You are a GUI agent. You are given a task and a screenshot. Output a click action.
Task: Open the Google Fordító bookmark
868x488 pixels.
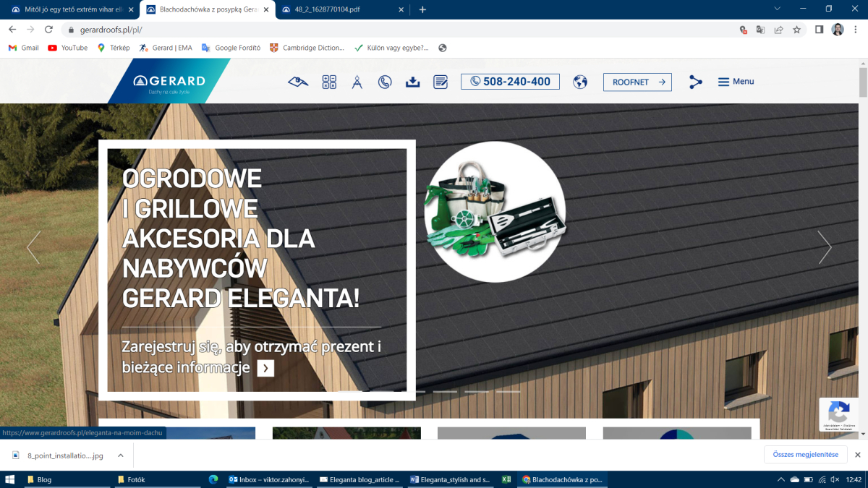[x=231, y=48]
